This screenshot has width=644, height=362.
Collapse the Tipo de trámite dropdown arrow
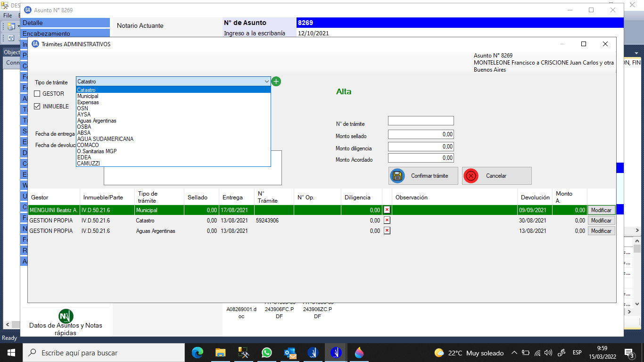[266, 82]
